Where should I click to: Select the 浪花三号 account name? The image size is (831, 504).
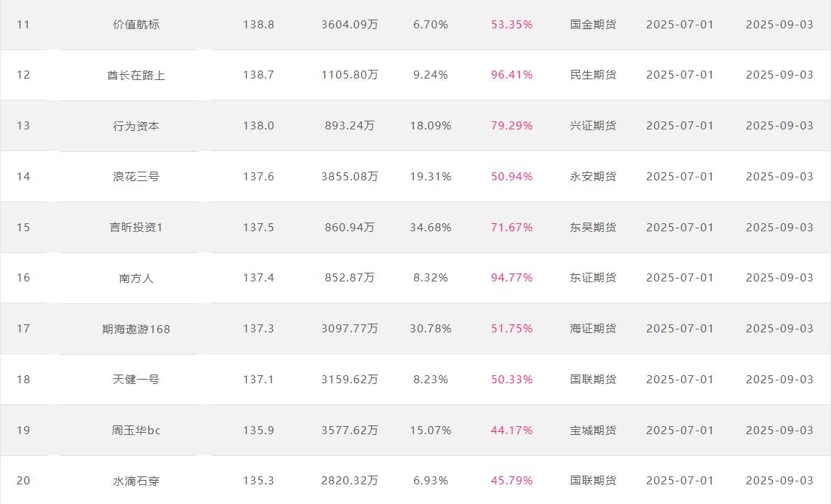coord(135,176)
